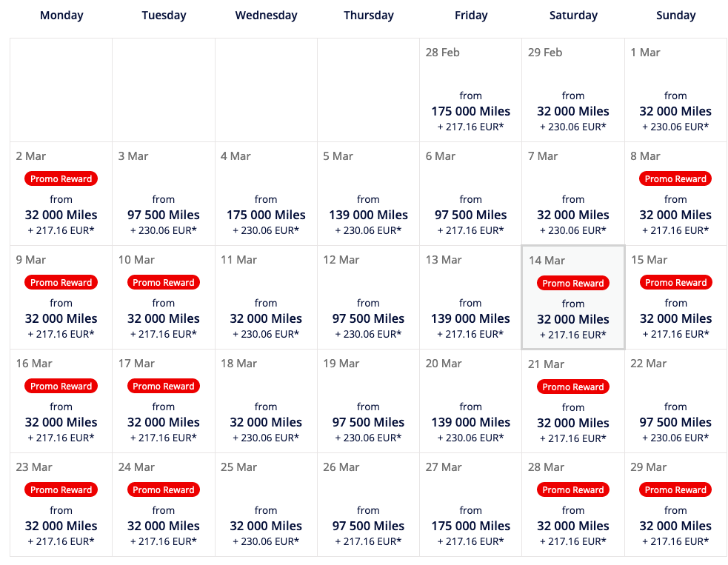The width and height of the screenshot is (728, 565).
Task: Choose the 25 Mar 32 000 Miles fare
Action: 266,504
